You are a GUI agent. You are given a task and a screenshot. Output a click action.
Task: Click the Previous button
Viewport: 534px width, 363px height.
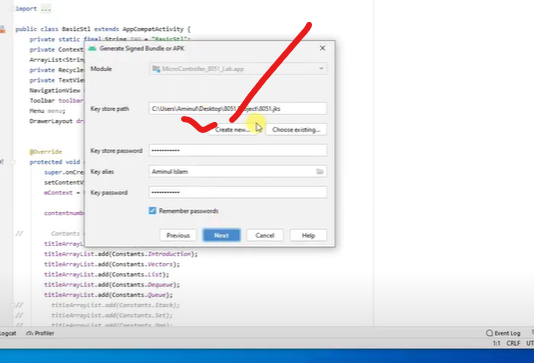(178, 235)
